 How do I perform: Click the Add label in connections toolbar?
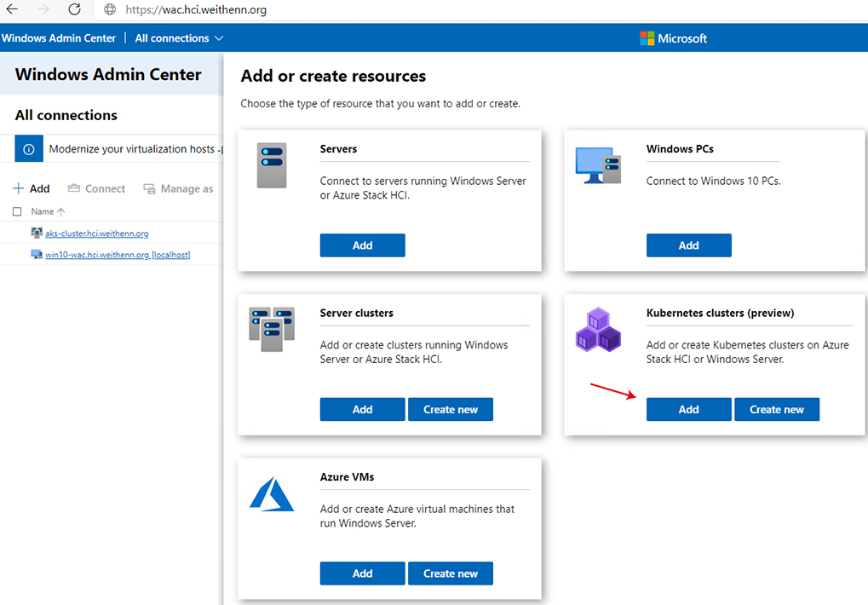(x=39, y=189)
